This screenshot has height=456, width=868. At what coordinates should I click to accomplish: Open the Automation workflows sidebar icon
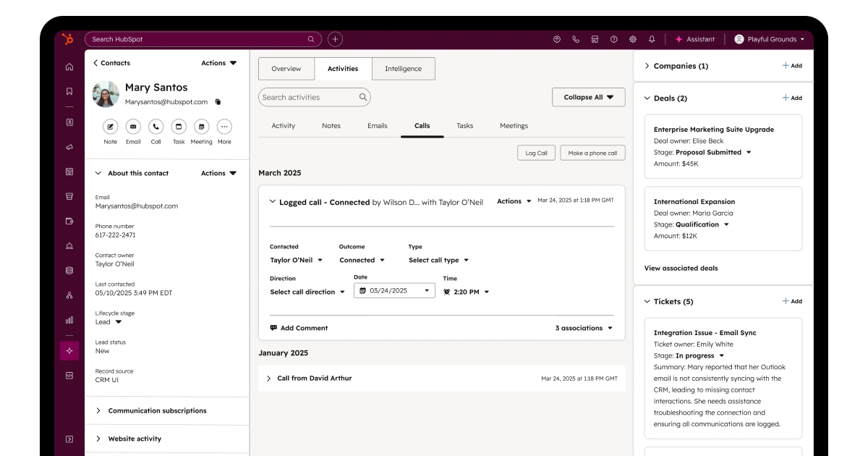(x=69, y=295)
